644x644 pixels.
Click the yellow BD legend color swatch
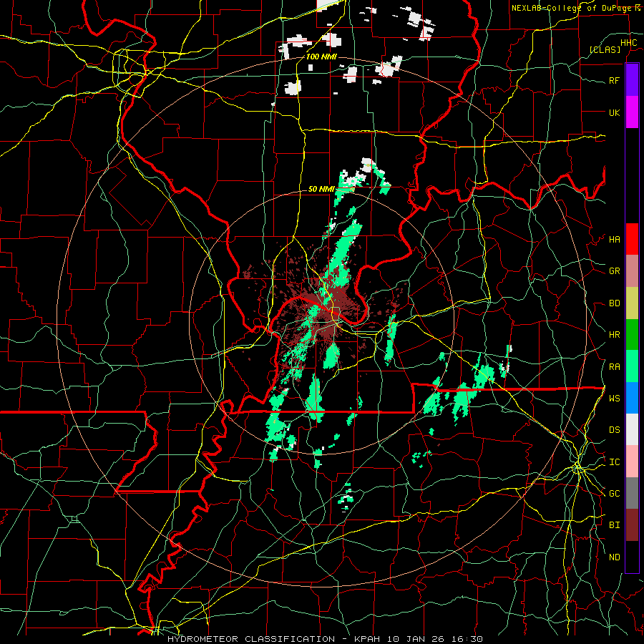pyautogui.click(x=632, y=303)
